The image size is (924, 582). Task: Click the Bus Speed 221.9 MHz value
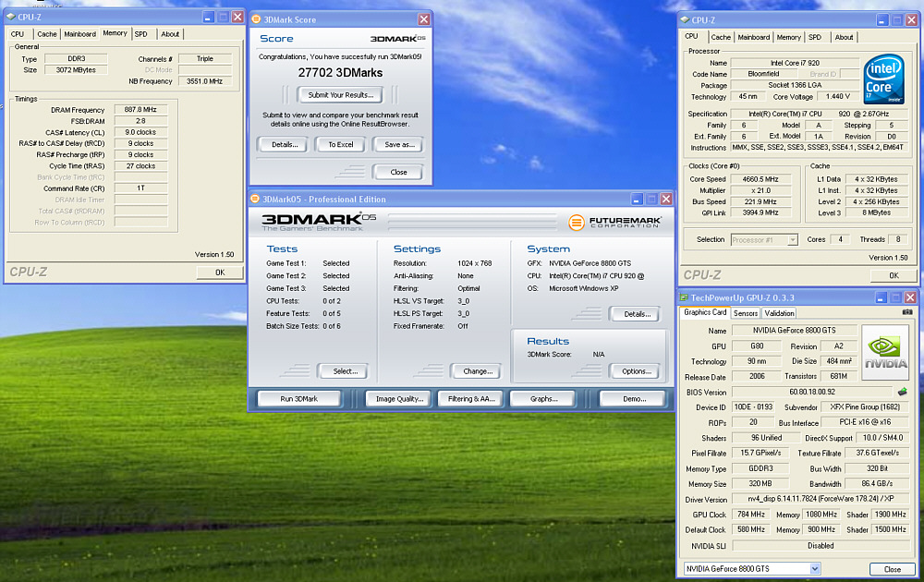760,201
